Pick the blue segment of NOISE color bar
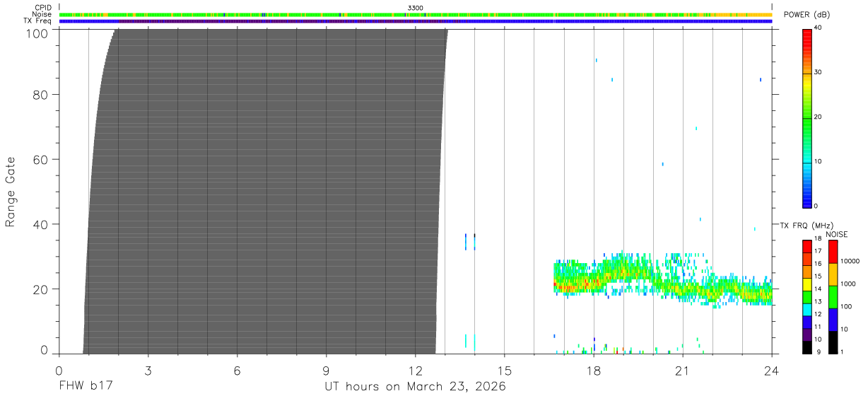The height and width of the screenshot is (401, 868). (833, 320)
